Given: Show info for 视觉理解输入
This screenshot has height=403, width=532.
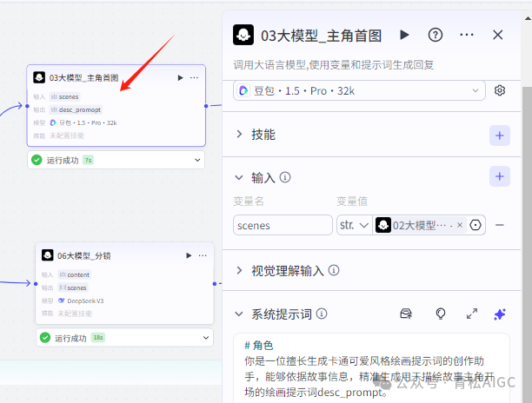Looking at the screenshot, I should (x=334, y=270).
